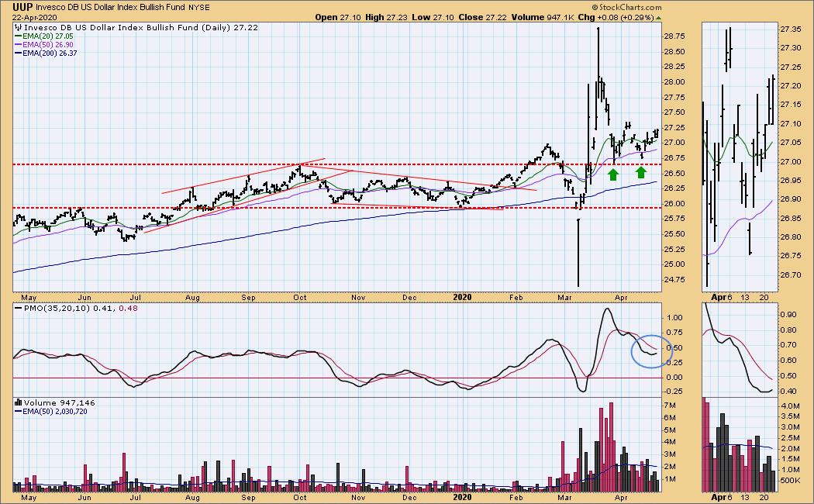The width and height of the screenshot is (814, 504).
Task: Click the Volume 947.1K header value
Action: coord(543,17)
